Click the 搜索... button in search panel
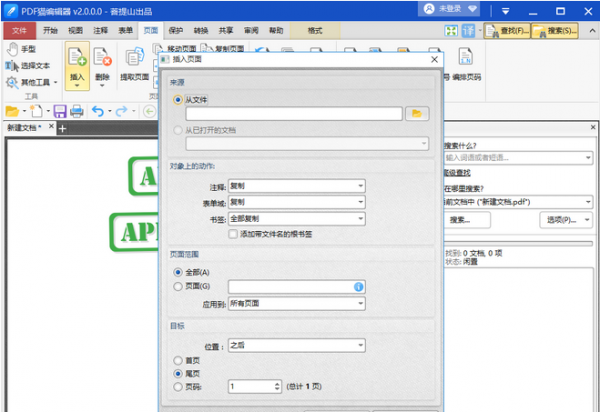 click(x=460, y=219)
